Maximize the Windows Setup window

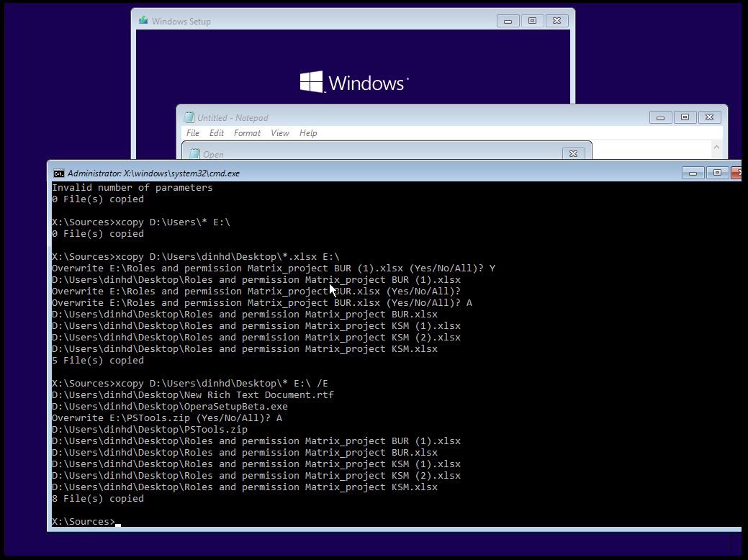(x=532, y=21)
